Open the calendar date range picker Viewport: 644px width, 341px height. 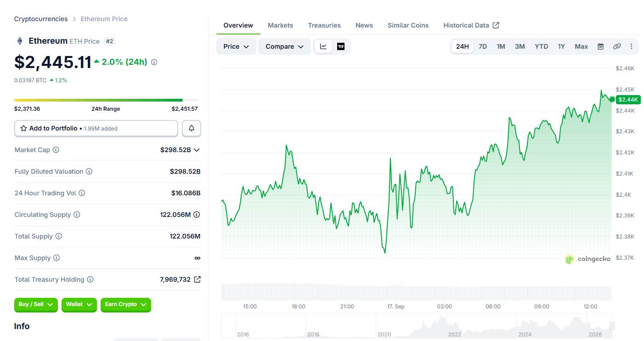coord(600,46)
